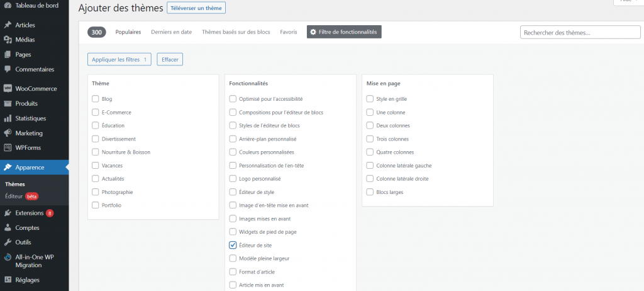Open WooCommerce from its sidebar icon
This screenshot has width=644, height=291.
(x=8, y=89)
